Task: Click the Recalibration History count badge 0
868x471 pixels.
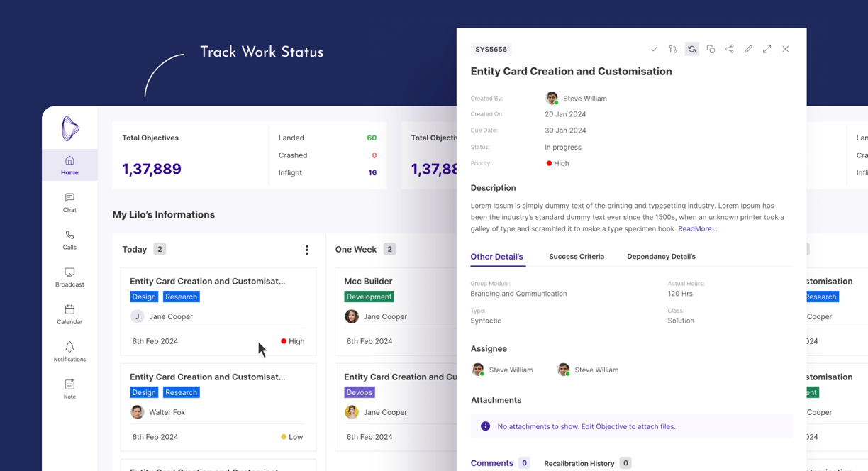Action: pyautogui.click(x=625, y=463)
